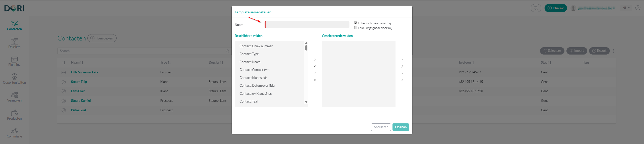This screenshot has height=144, width=644.
Task: Click the Export button
Action: (x=599, y=51)
